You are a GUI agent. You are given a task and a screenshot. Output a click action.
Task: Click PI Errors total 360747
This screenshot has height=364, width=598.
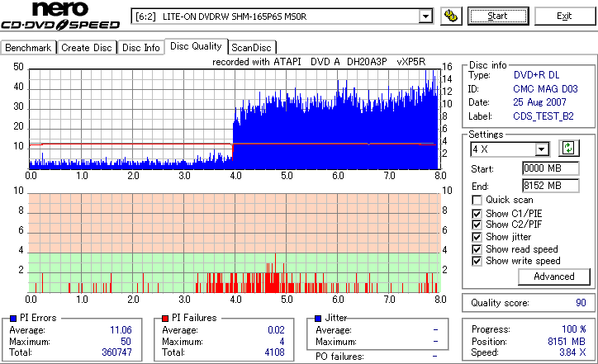click(116, 352)
